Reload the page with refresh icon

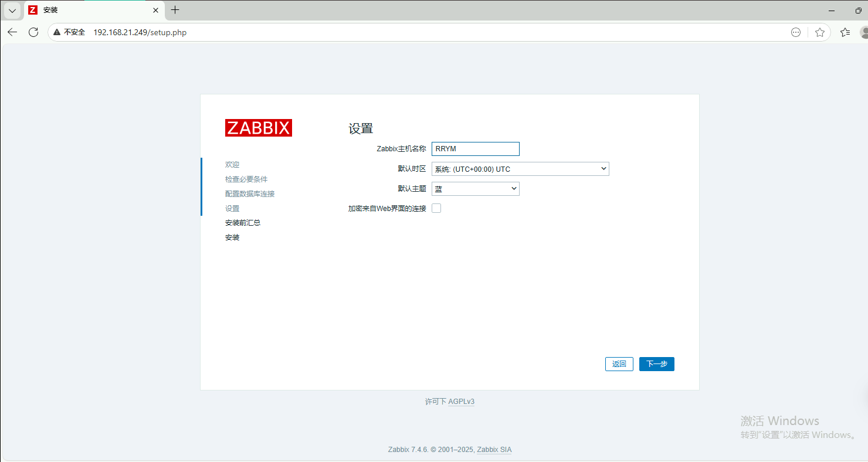click(33, 32)
